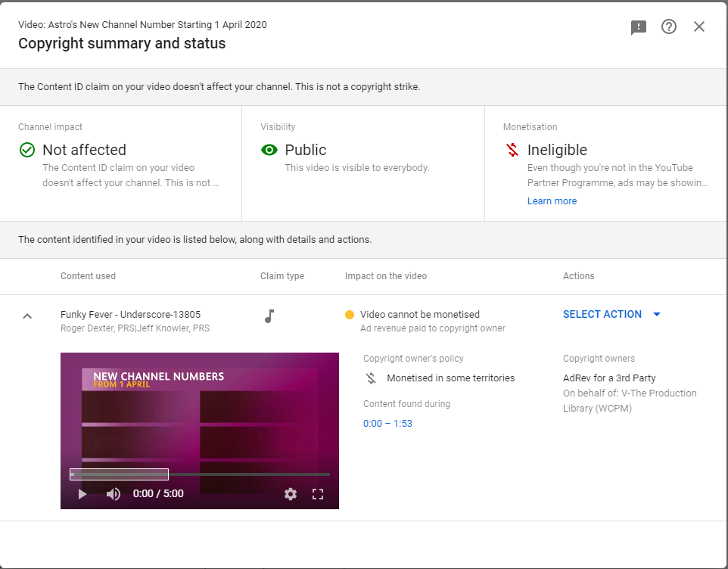Click 'Funky Fever - Underscore-13805' title
This screenshot has height=569, width=728.
[x=130, y=314]
